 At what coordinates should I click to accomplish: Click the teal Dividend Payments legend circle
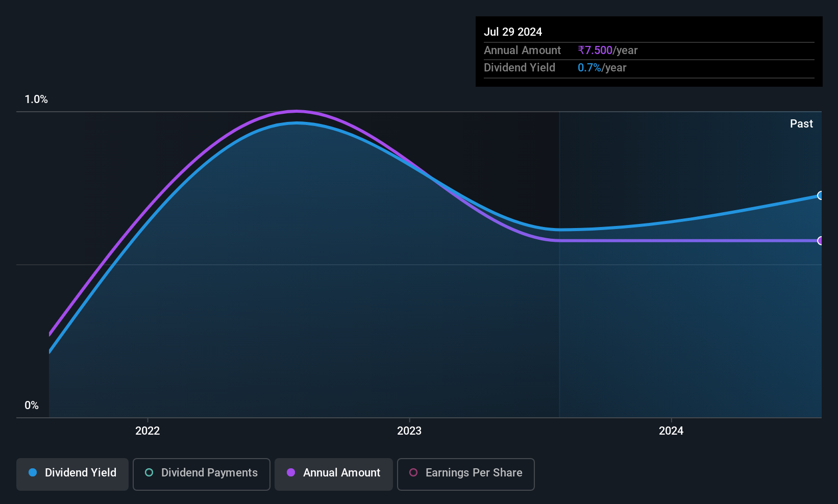(x=149, y=472)
